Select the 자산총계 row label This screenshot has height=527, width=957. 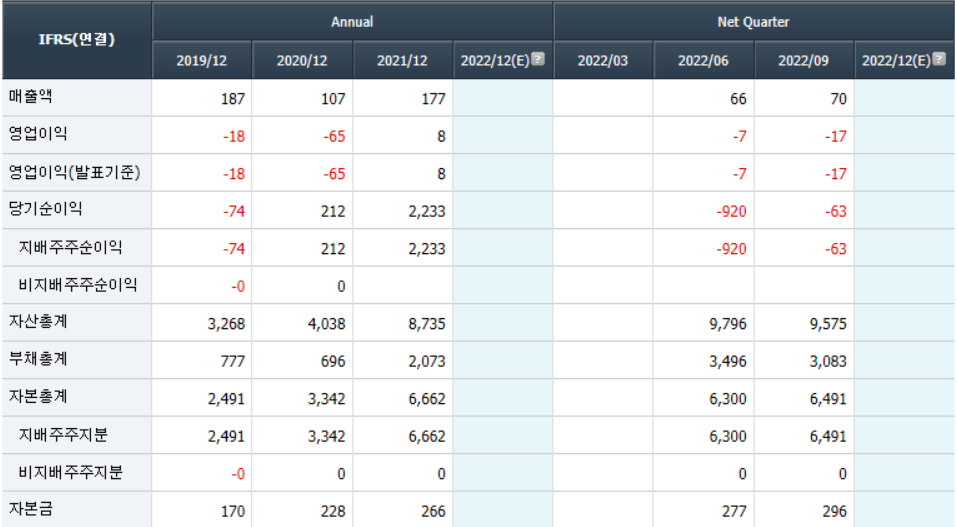(x=38, y=321)
